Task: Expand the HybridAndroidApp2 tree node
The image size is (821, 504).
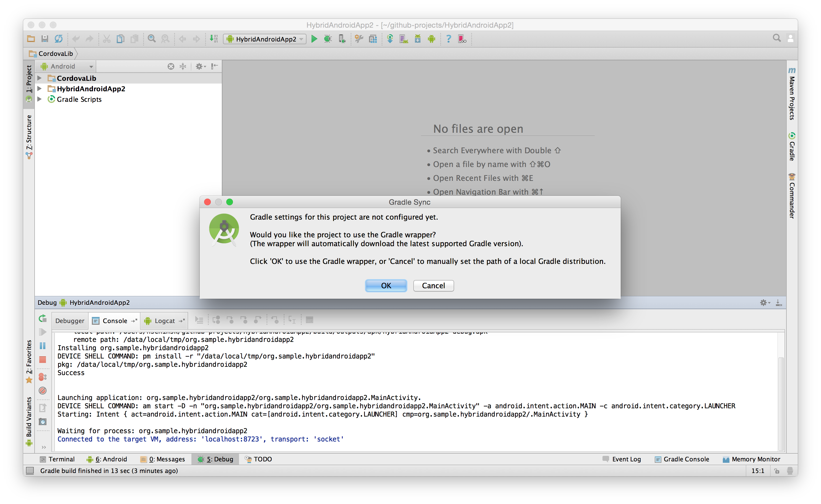Action: [39, 89]
